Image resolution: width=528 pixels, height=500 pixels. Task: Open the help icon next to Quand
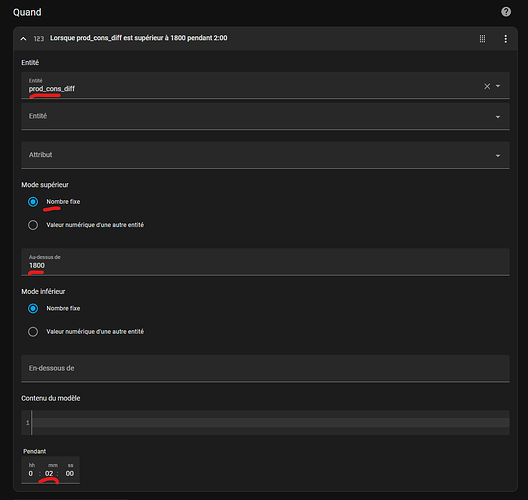point(506,12)
